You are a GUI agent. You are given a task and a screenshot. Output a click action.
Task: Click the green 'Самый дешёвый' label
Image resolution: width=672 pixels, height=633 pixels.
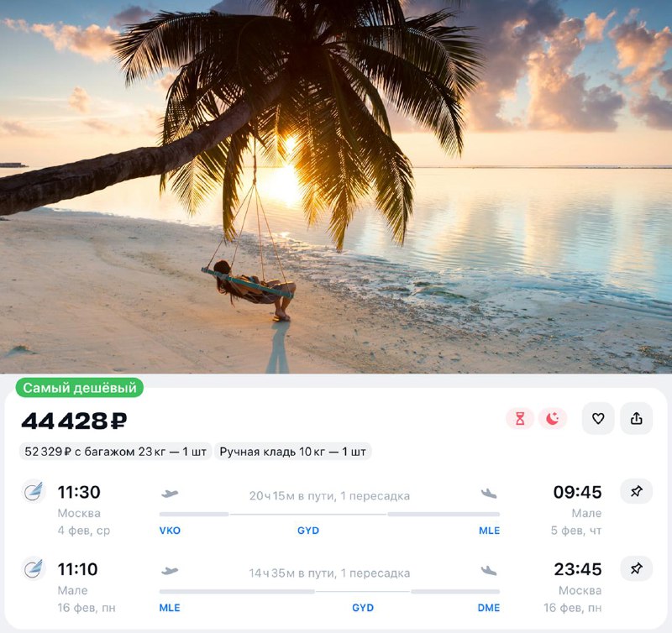coord(80,388)
